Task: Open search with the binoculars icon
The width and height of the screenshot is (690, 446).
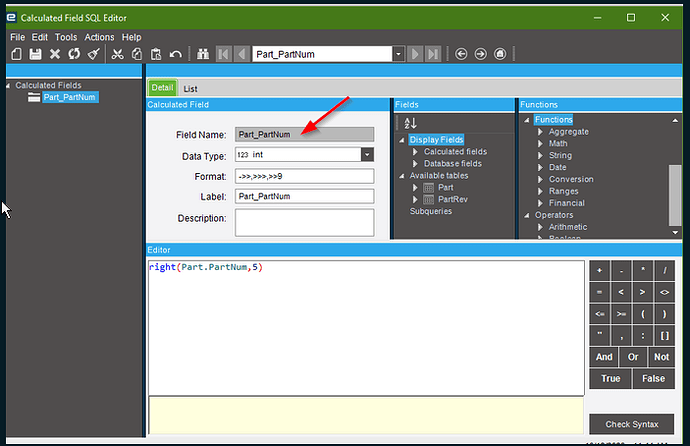Action: pos(203,54)
